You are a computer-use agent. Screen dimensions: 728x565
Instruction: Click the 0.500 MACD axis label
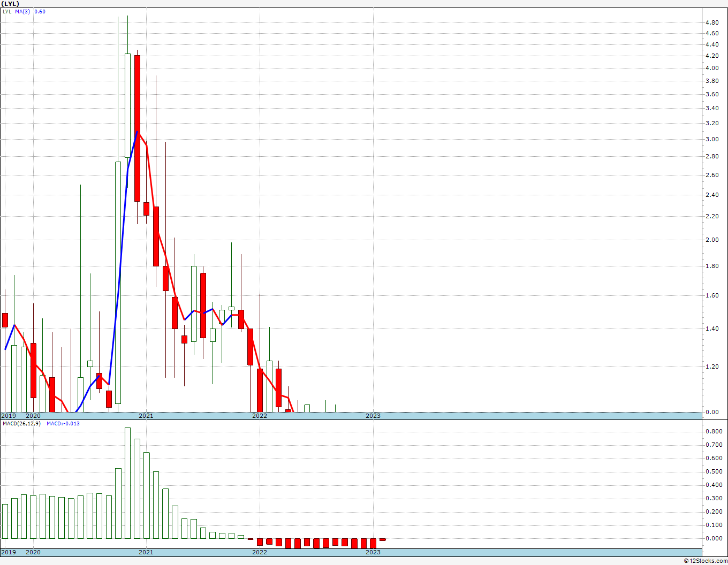714,471
